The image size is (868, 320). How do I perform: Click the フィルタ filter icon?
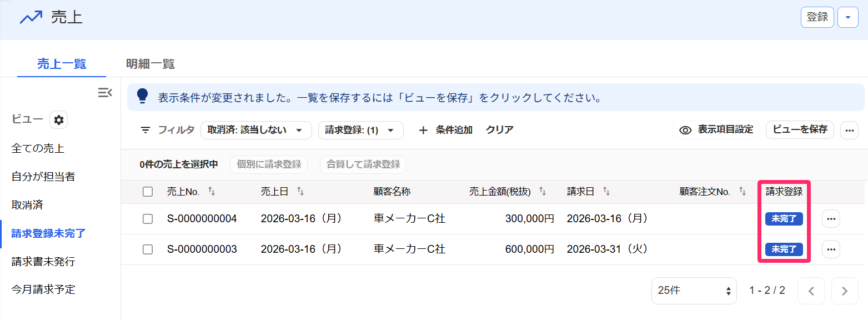coord(145,130)
